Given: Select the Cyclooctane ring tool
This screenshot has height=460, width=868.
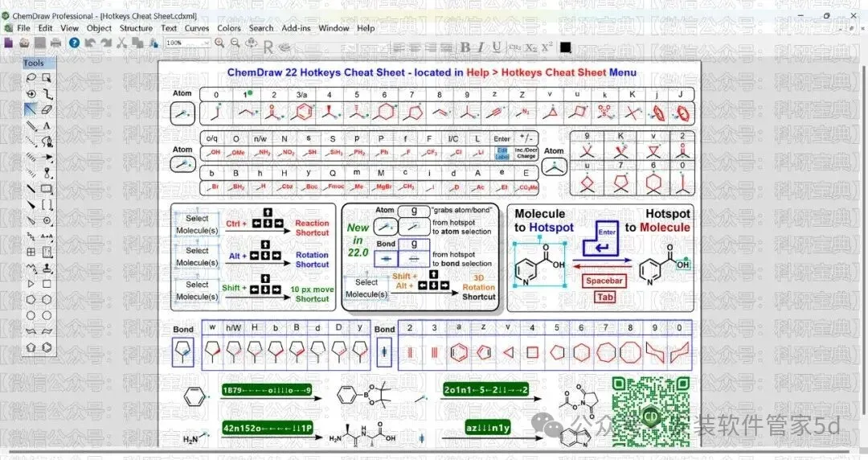Looking at the screenshot, I should point(47,315).
